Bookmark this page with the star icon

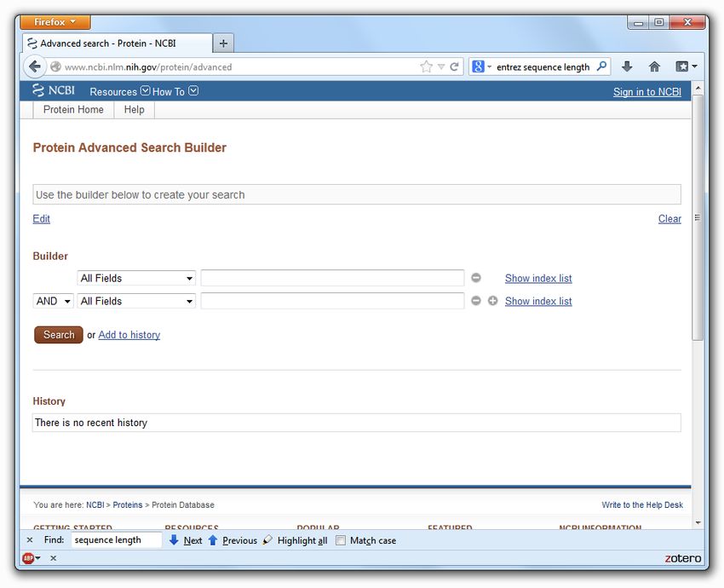(426, 66)
